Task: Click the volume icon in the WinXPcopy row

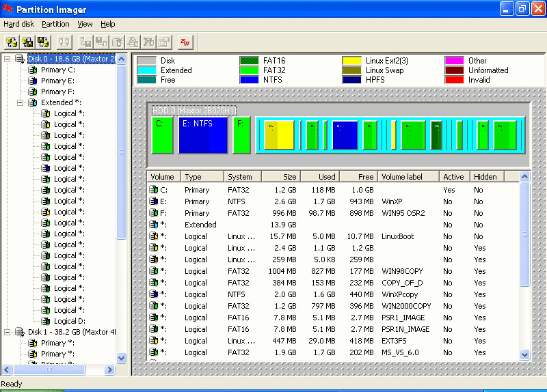Action: pos(153,294)
